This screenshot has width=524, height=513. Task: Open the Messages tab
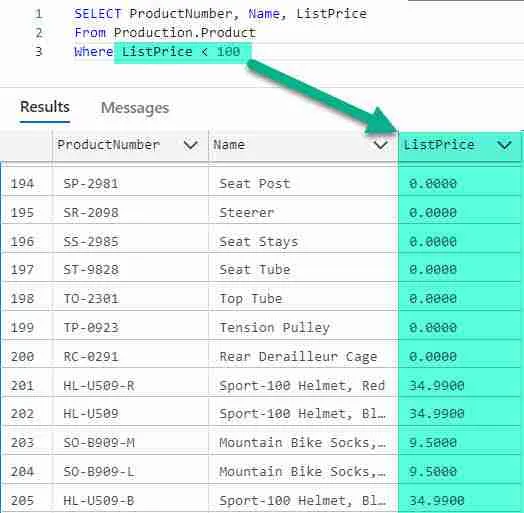coord(135,108)
